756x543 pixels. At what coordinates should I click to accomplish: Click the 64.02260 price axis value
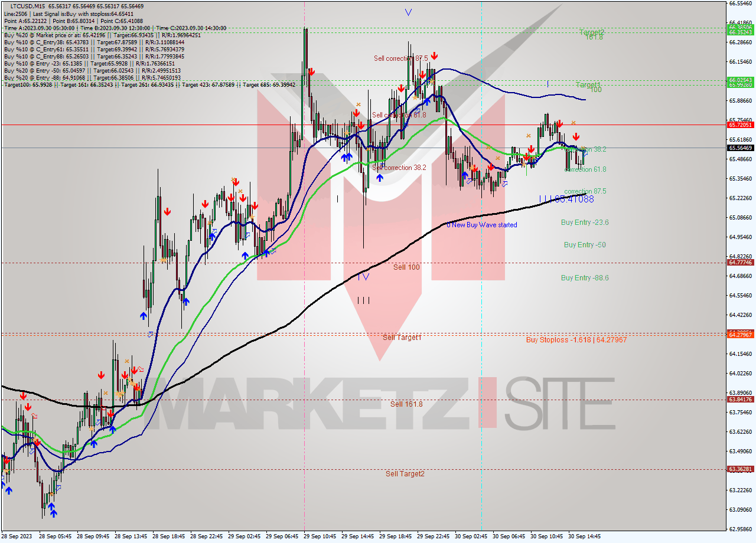(741, 373)
